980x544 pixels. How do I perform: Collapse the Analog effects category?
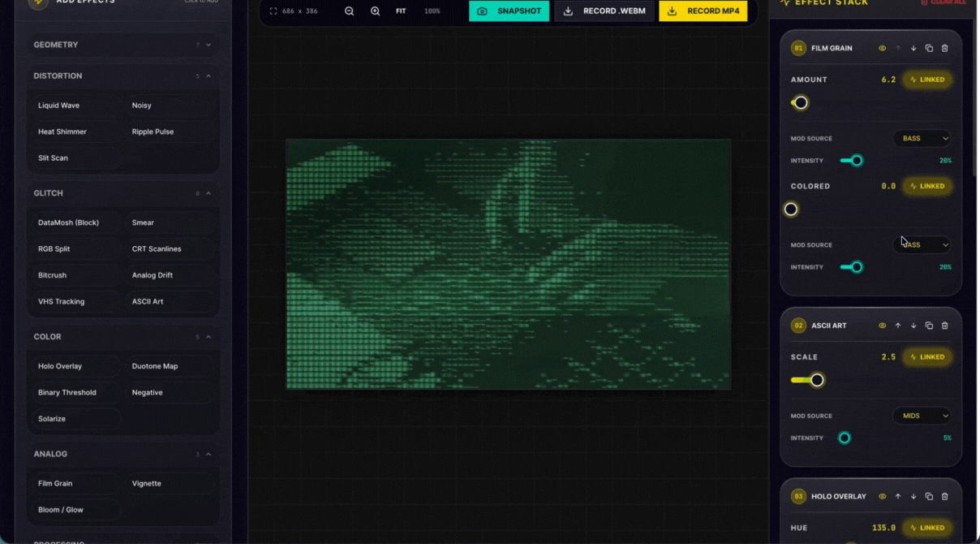(122, 454)
